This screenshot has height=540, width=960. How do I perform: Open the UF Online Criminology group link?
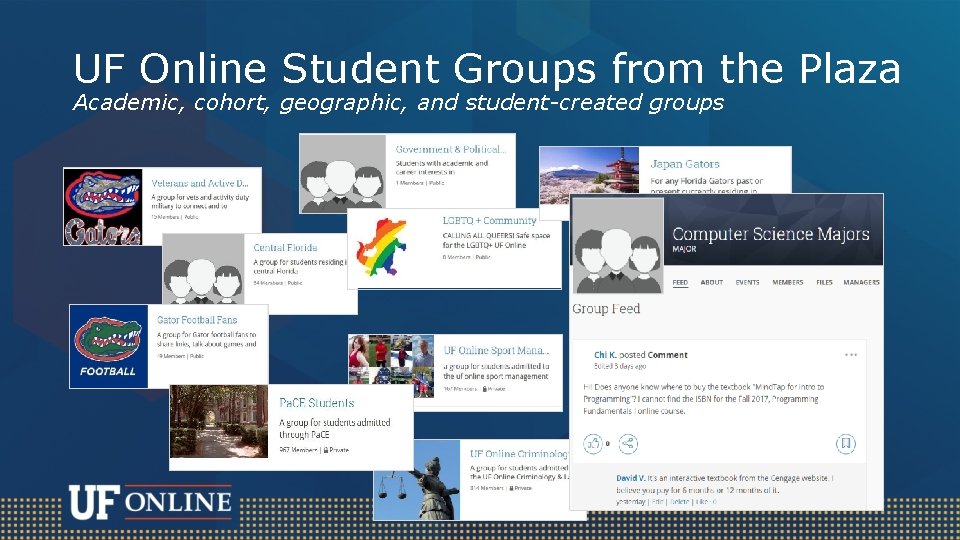coord(519,454)
